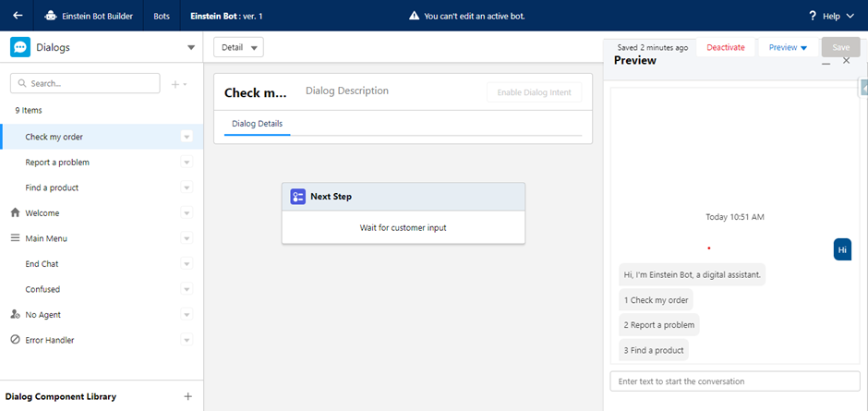
Task: Click the Einstein Bot greeting message
Action: click(x=692, y=274)
